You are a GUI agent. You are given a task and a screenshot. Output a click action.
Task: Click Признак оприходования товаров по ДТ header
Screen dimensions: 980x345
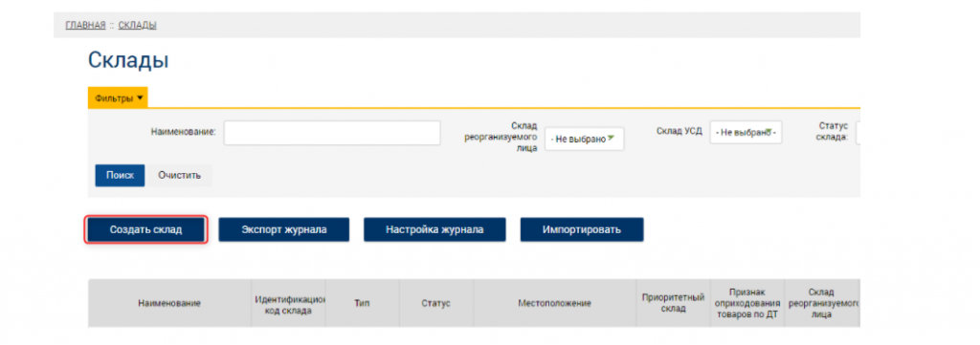pyautogui.click(x=746, y=303)
